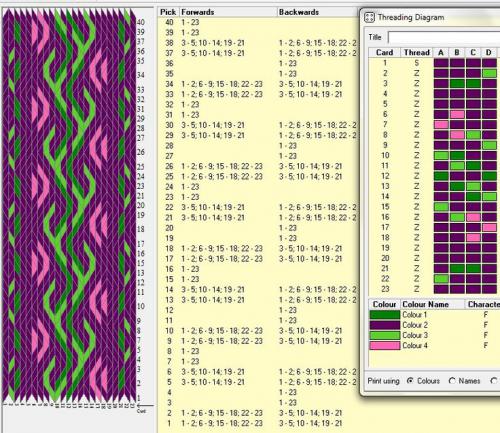Toggle card 1 S threading direction
Viewport: 500px width, 433px height.
(417, 63)
